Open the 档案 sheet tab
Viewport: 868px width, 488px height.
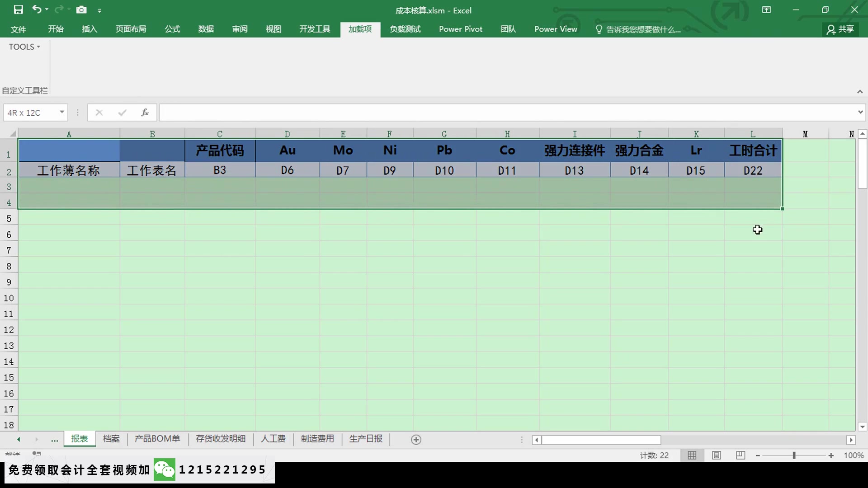coord(111,439)
